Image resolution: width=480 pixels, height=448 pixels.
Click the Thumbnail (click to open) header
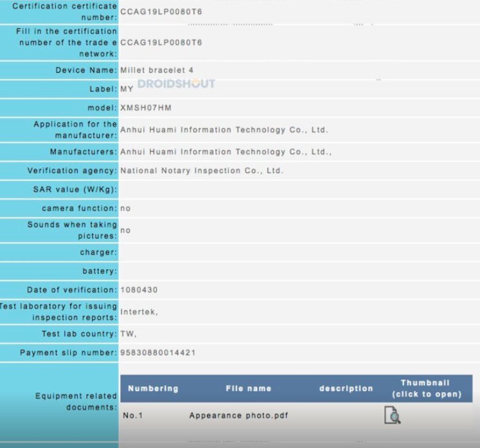(427, 388)
